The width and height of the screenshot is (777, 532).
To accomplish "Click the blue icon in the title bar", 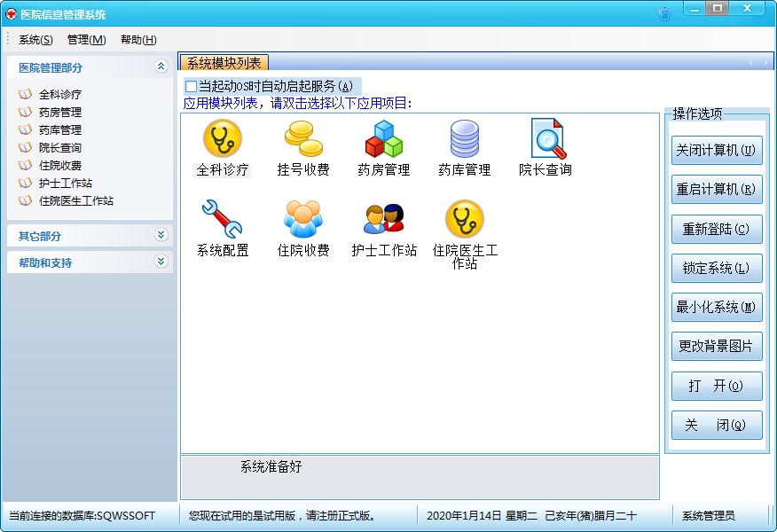I will [664, 14].
